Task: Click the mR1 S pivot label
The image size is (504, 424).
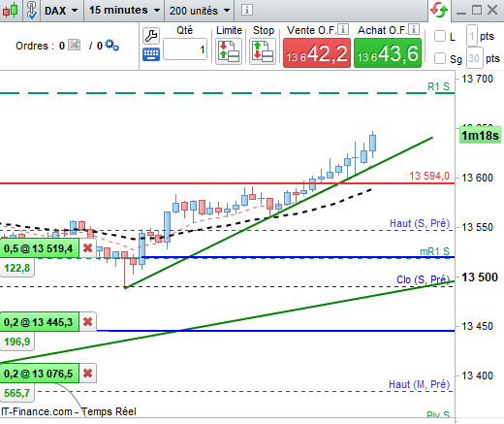Action: [434, 251]
